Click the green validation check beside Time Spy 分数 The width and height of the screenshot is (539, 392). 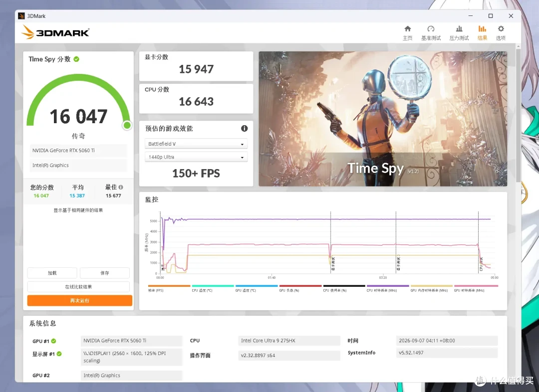(76, 59)
